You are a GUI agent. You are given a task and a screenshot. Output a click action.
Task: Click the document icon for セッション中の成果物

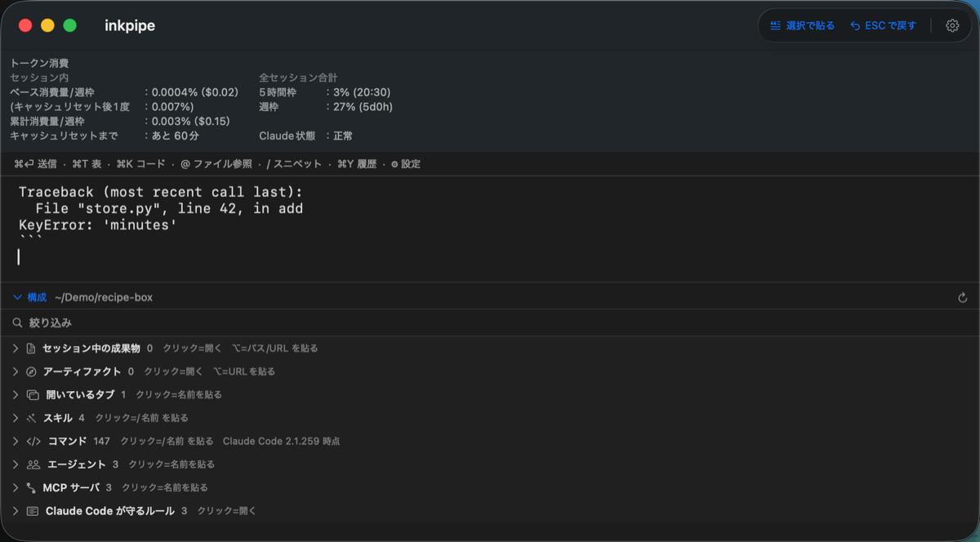pos(31,349)
